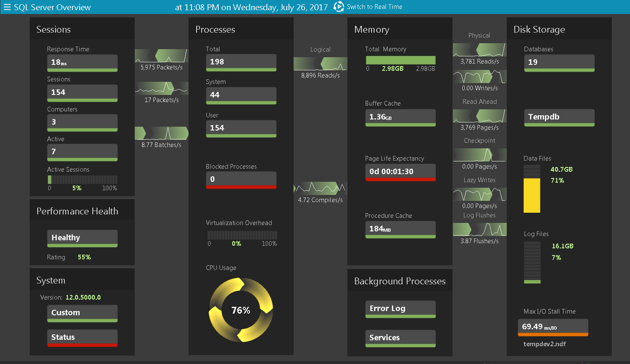Open the Services background process button
This screenshot has width=630, height=364.
(x=400, y=338)
